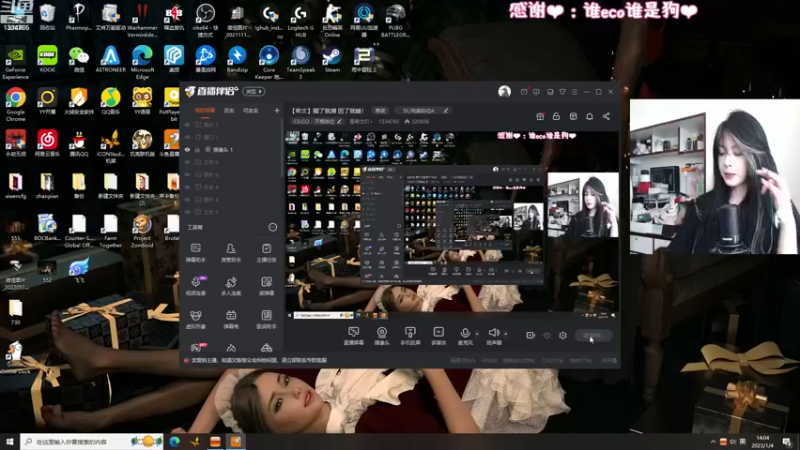Toggle visibility eye of 摄像头 1 source
Viewport: 800px width, 450px height.
click(x=187, y=149)
